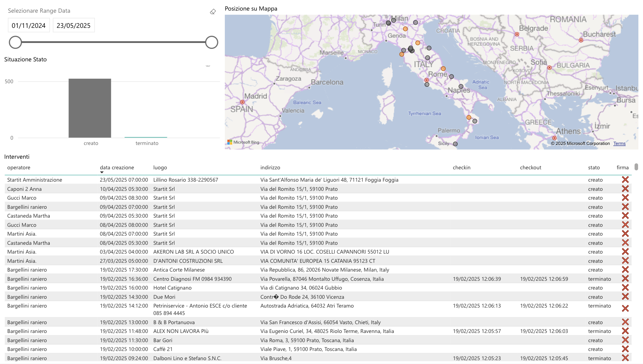Click the sort arrow under data creazione
This screenshot has height=364, width=643.
tap(102, 172)
